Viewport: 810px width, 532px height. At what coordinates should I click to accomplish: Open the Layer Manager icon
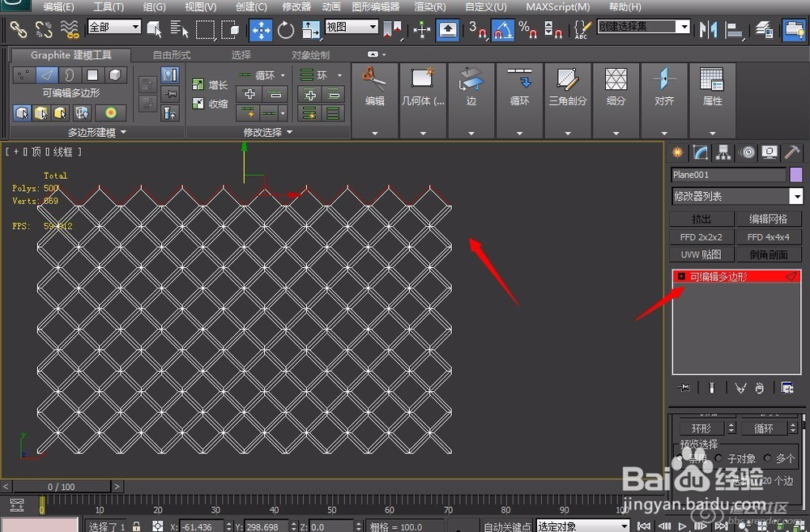(x=764, y=29)
